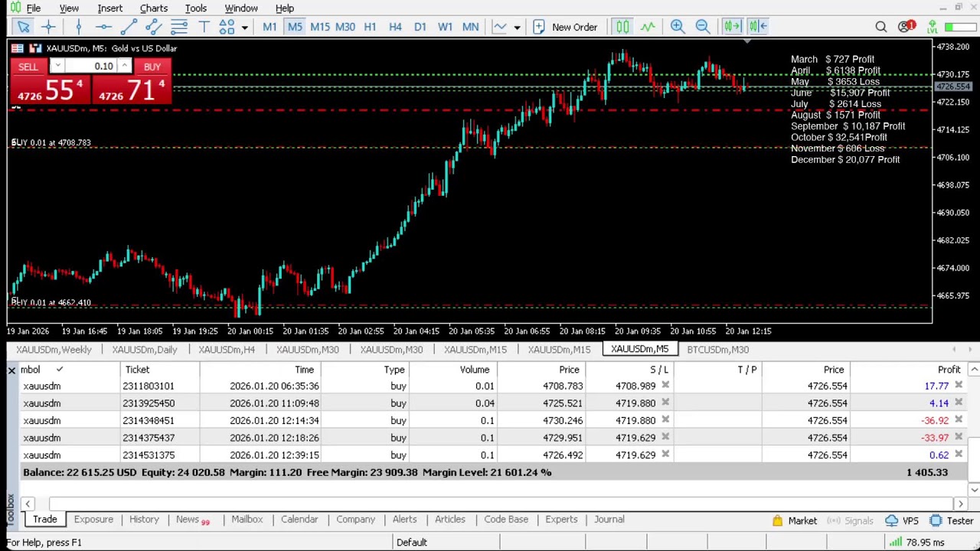Switch chart to H4 timeframe
980x551 pixels.
395,27
